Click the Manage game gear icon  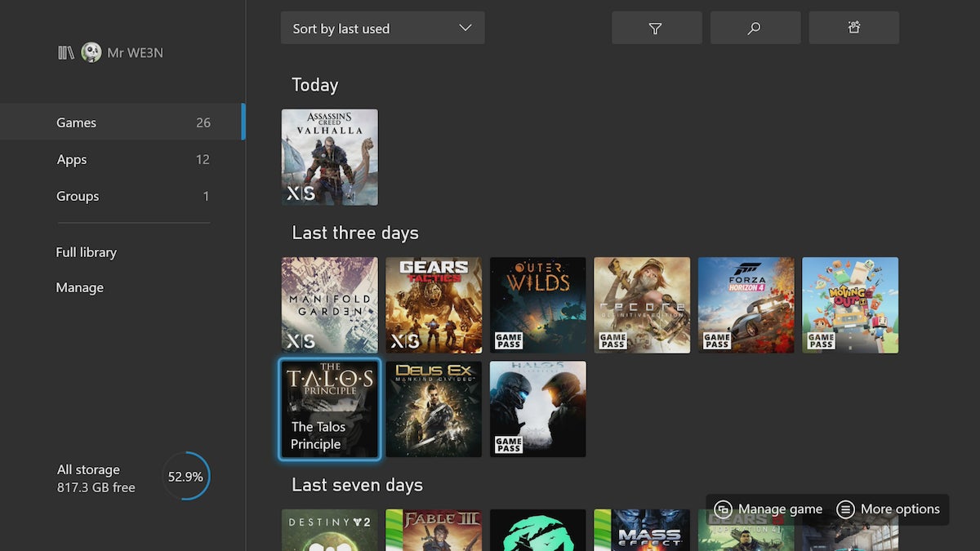[724, 509]
